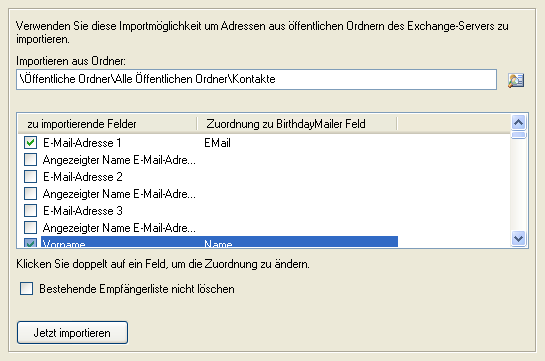Tick the E-Mail-Adresse 3 checkbox
The image size is (545, 361).
(30, 211)
